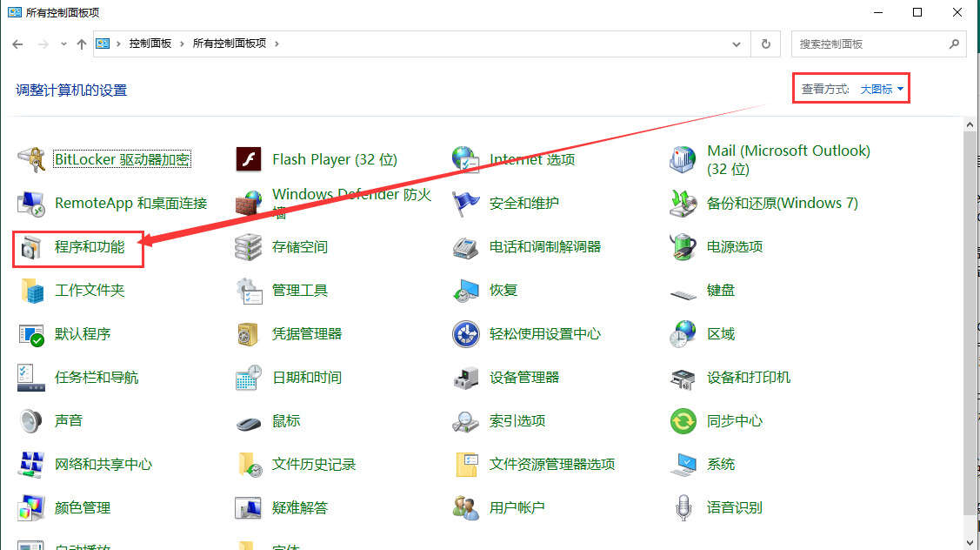Click the 任务栏和导航 icon

click(31, 378)
